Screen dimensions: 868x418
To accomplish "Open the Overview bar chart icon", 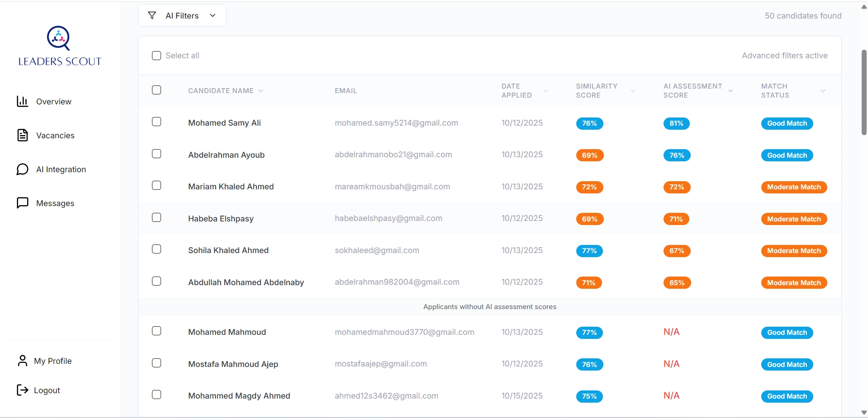I will coord(22,101).
